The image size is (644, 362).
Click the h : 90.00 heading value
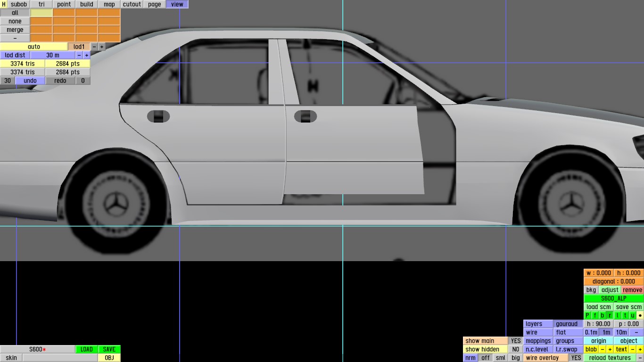[599, 324]
